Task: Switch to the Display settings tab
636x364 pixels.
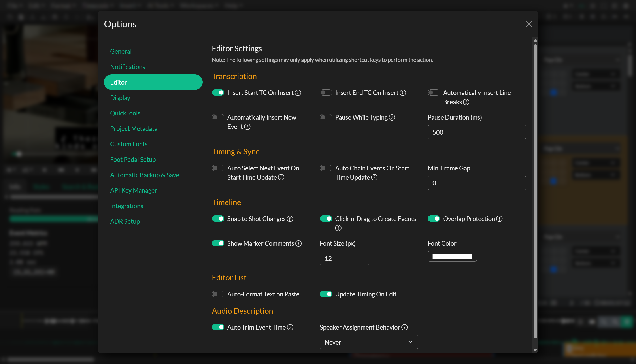Action: click(x=120, y=98)
